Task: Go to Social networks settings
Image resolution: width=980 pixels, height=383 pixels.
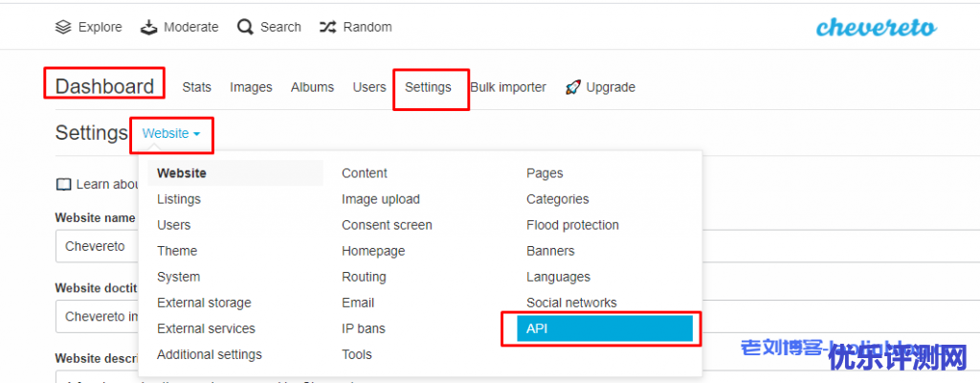Action: (571, 303)
